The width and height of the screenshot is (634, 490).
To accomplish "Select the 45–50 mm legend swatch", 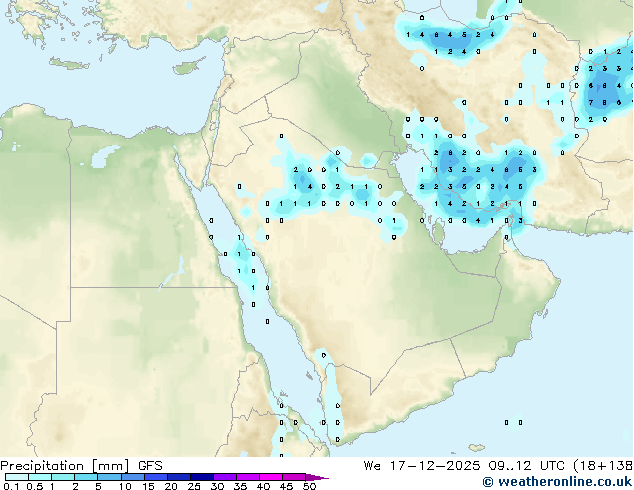I will pos(294,477).
